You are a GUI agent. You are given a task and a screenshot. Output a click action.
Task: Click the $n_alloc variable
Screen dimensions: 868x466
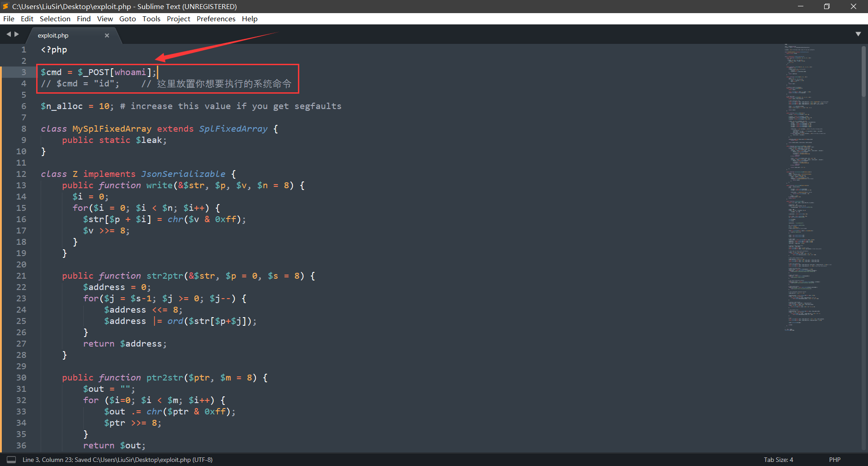[61, 106]
